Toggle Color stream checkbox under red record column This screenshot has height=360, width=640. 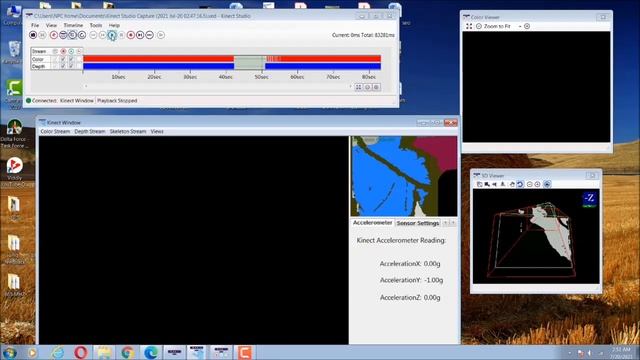(x=63, y=59)
